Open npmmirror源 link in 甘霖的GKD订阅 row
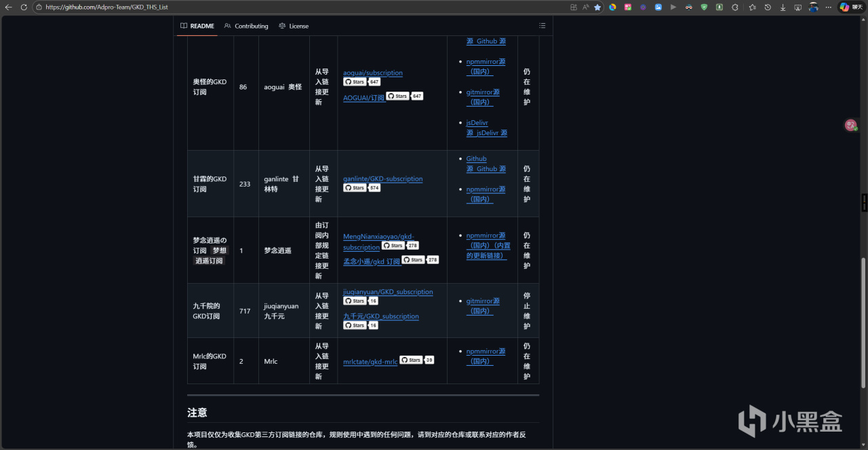The height and width of the screenshot is (450, 868). [x=486, y=194]
